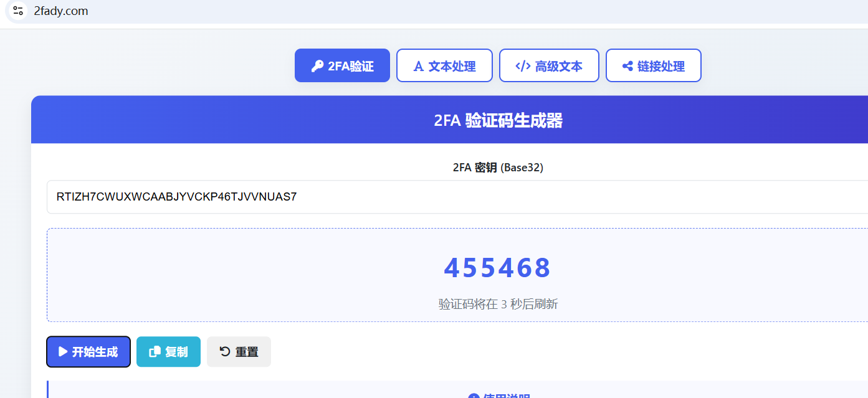
Task: Click the copy icon on 复制 button
Action: tap(155, 352)
